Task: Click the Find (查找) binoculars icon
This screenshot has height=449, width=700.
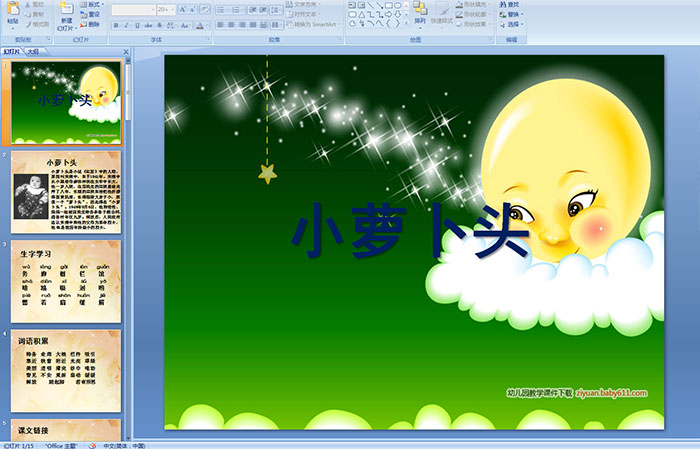Action: [503, 4]
